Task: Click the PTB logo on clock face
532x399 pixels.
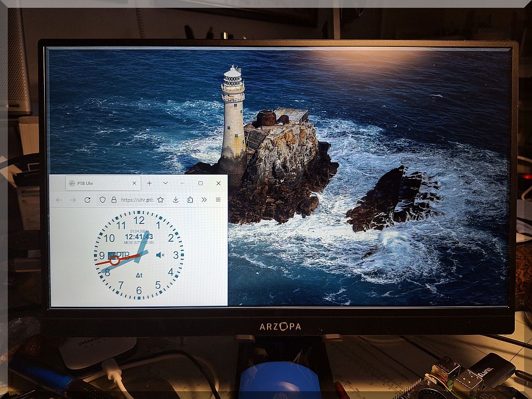Action: (119, 255)
